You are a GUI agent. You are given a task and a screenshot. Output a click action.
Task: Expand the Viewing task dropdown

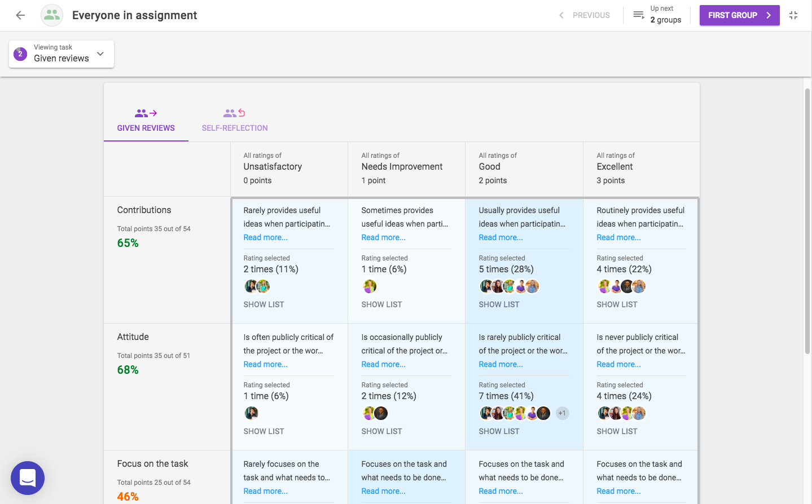100,54
